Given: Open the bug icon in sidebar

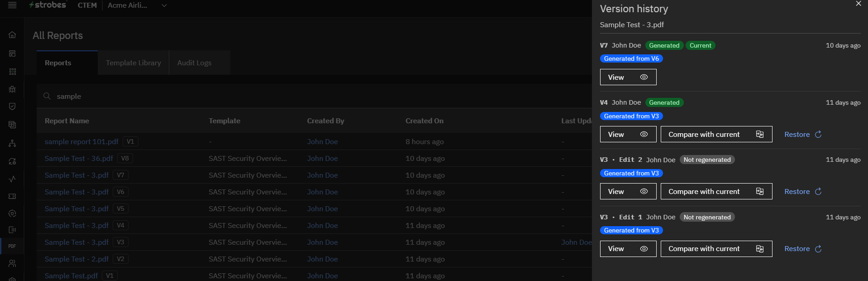Looking at the screenshot, I should [12, 89].
